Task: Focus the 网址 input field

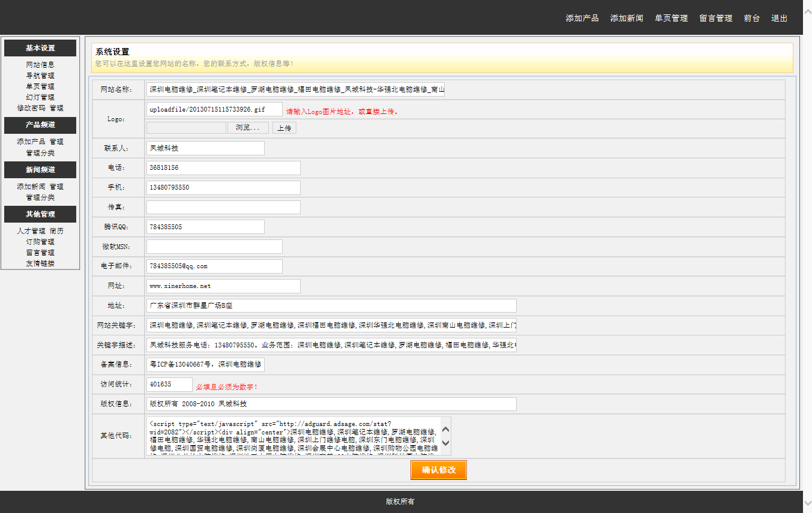Action: point(223,286)
